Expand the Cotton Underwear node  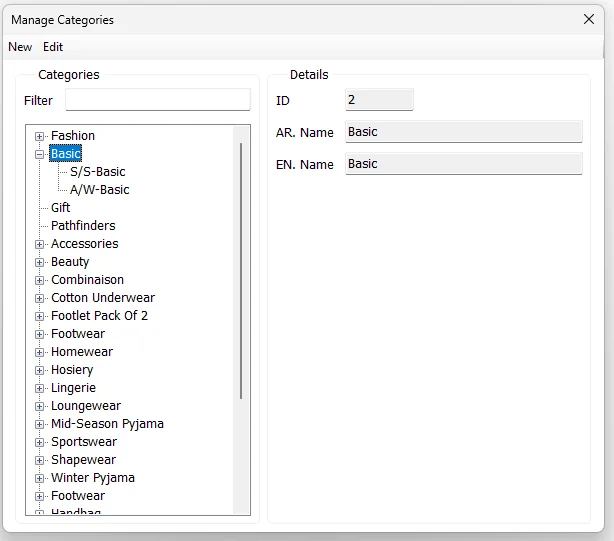pyautogui.click(x=39, y=298)
